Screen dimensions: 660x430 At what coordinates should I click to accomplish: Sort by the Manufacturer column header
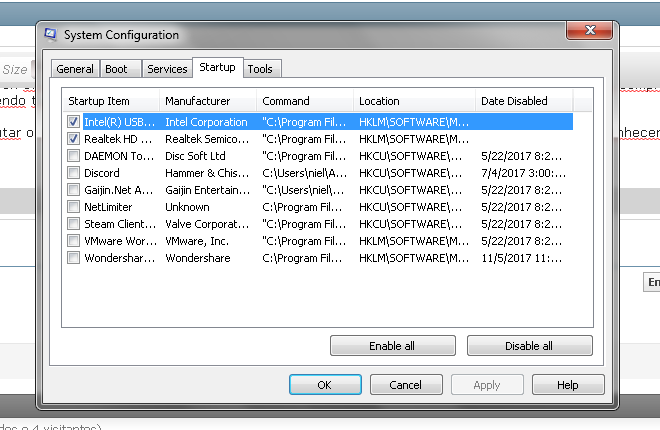pyautogui.click(x=205, y=101)
